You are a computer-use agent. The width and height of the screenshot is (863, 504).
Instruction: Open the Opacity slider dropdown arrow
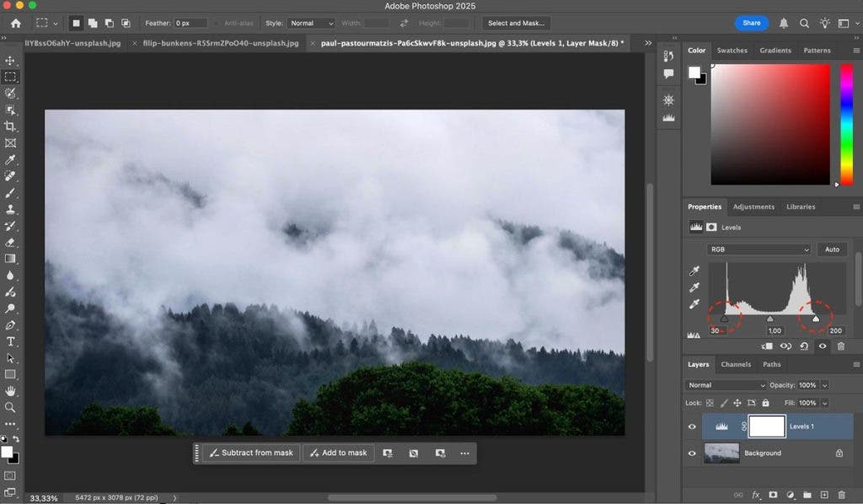click(824, 385)
